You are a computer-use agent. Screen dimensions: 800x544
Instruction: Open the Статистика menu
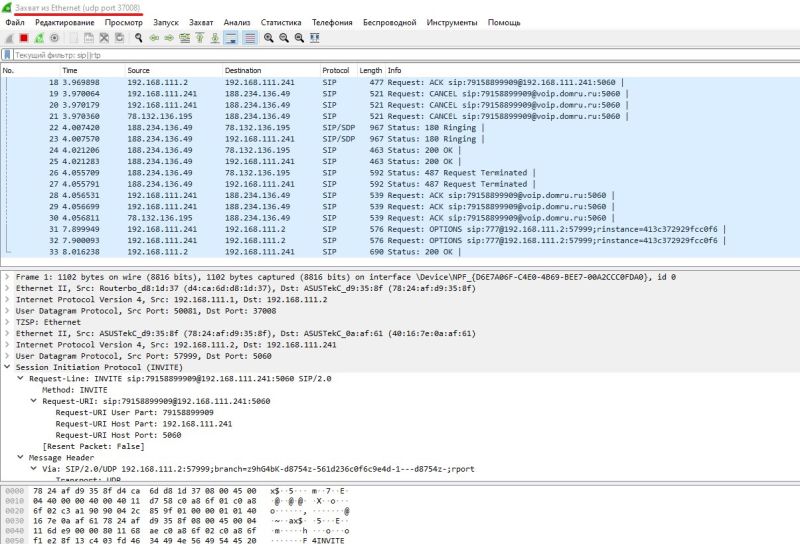point(281,22)
